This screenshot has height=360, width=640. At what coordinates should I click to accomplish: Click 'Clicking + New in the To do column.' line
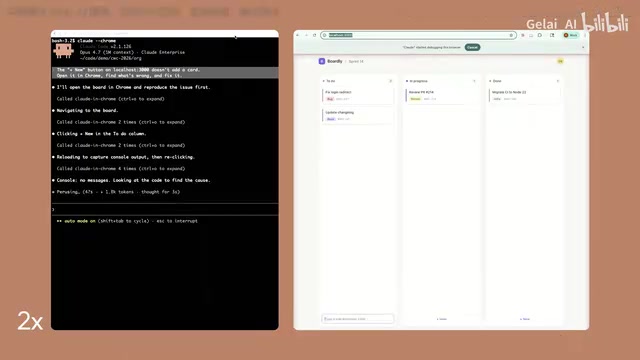pyautogui.click(x=101, y=134)
